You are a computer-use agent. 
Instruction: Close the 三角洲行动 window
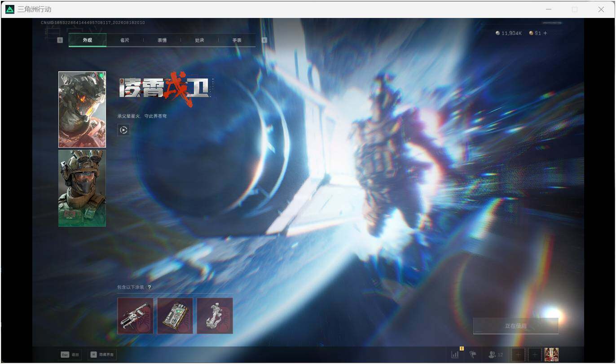point(601,9)
